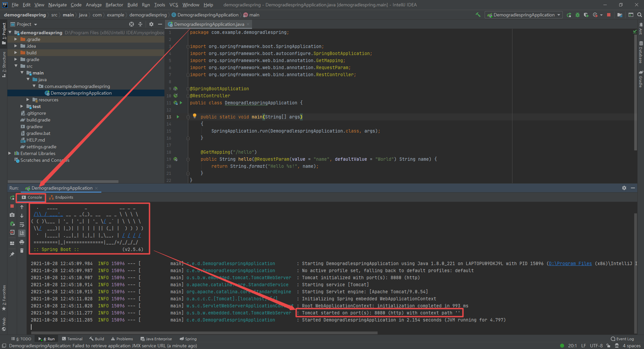Open the Refactor menu
This screenshot has height=349, width=644.
[x=114, y=5]
